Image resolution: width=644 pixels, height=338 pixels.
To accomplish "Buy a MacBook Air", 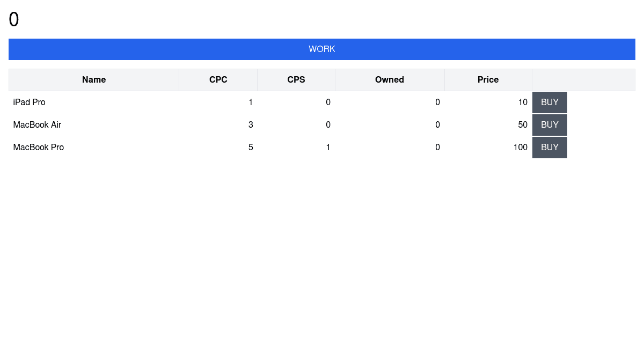I will point(550,125).
